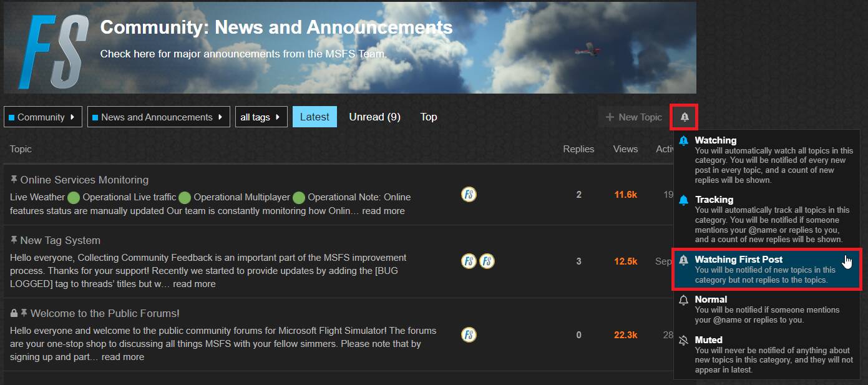Open the Online Services Monitoring topic
Viewport: 868px width, 385px height.
pos(84,180)
